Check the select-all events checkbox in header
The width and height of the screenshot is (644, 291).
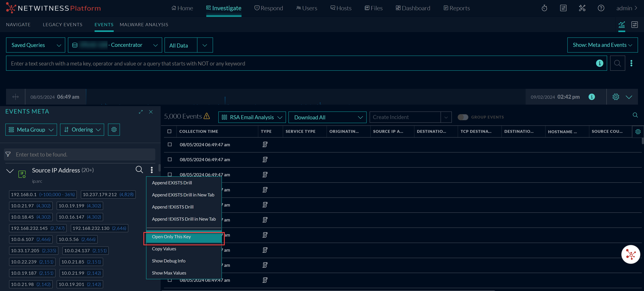(x=170, y=131)
